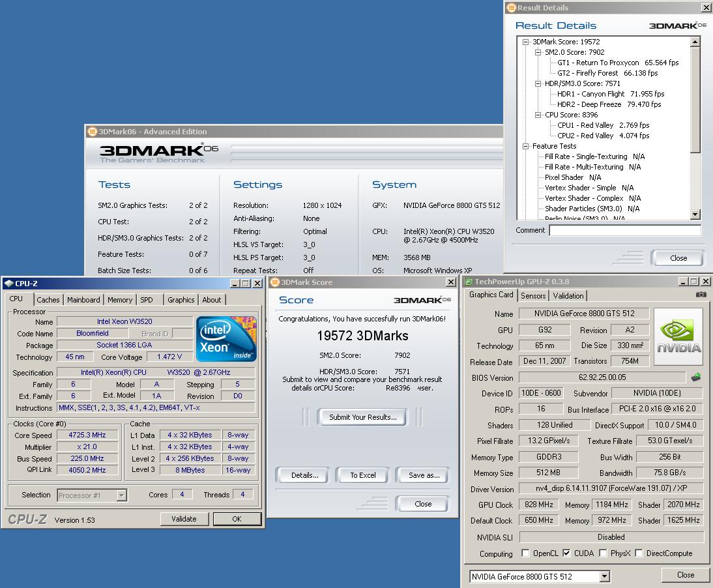Viewport: 713px width, 588px height.
Task: Click the Result Details vertical scrollbar thumb
Action: [x=695, y=100]
